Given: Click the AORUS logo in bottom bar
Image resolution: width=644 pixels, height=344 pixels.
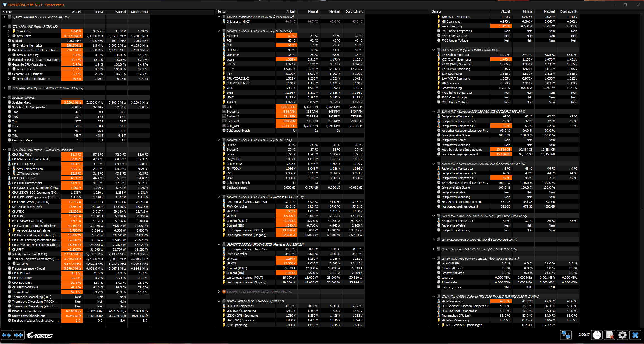Looking at the screenshot, I should (40, 335).
